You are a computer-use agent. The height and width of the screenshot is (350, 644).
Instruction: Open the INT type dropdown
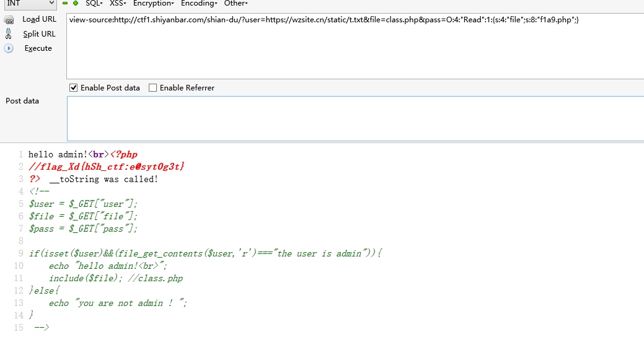30,4
